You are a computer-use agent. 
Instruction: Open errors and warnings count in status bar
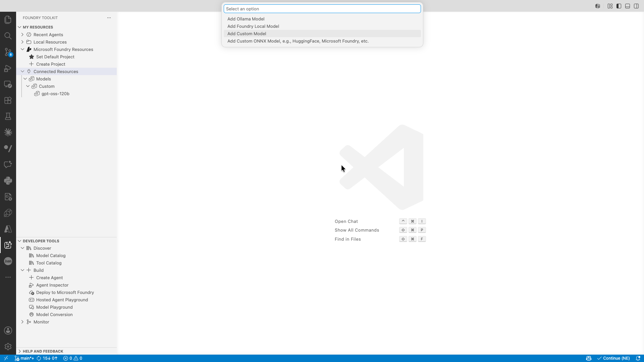73,358
